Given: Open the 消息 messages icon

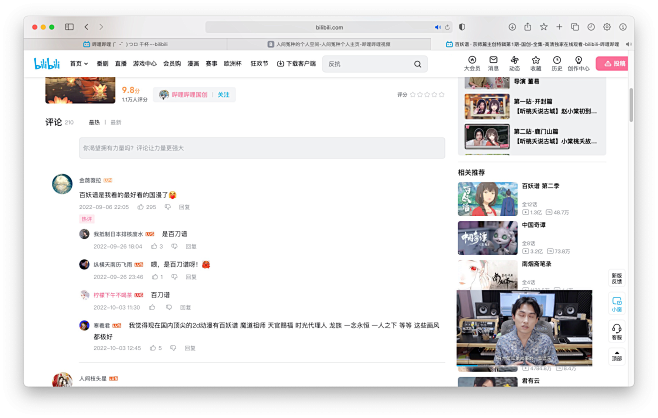Looking at the screenshot, I should click(x=494, y=63).
